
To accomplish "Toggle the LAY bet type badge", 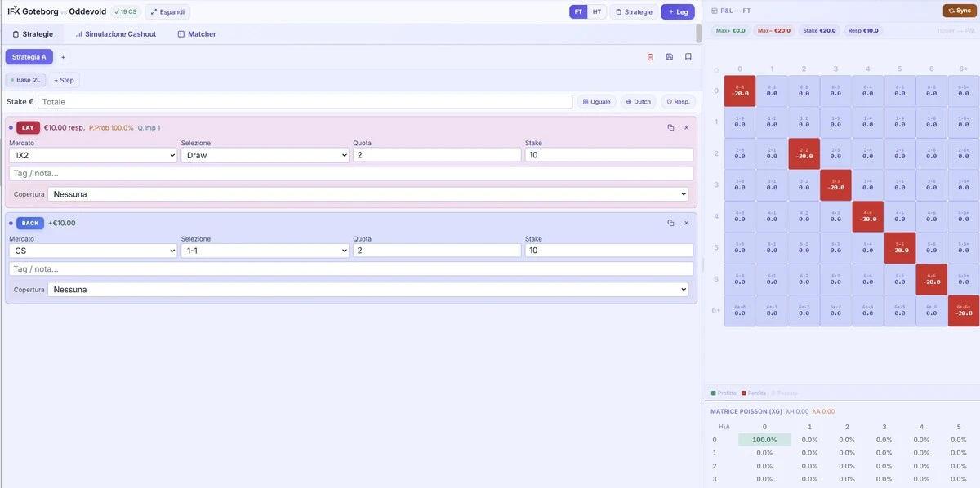I will [x=28, y=128].
